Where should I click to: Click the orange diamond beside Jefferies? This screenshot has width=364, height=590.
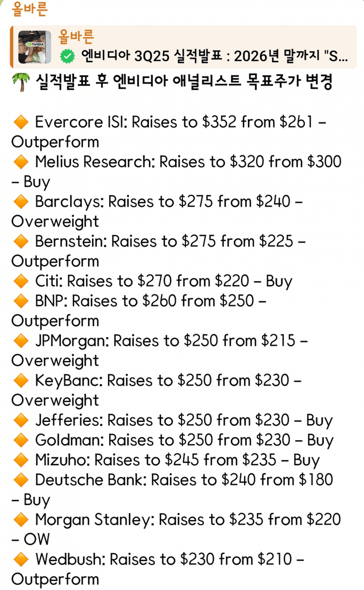(20, 420)
